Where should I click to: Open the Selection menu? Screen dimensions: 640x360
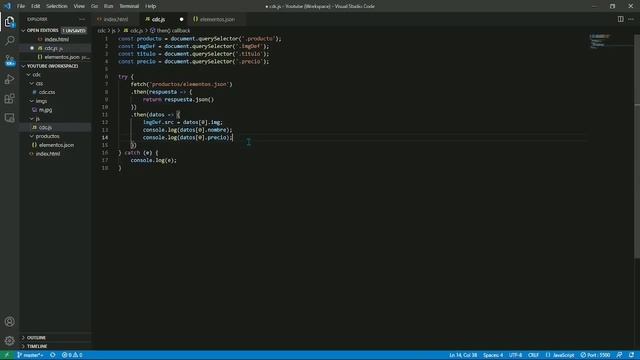click(x=57, y=6)
